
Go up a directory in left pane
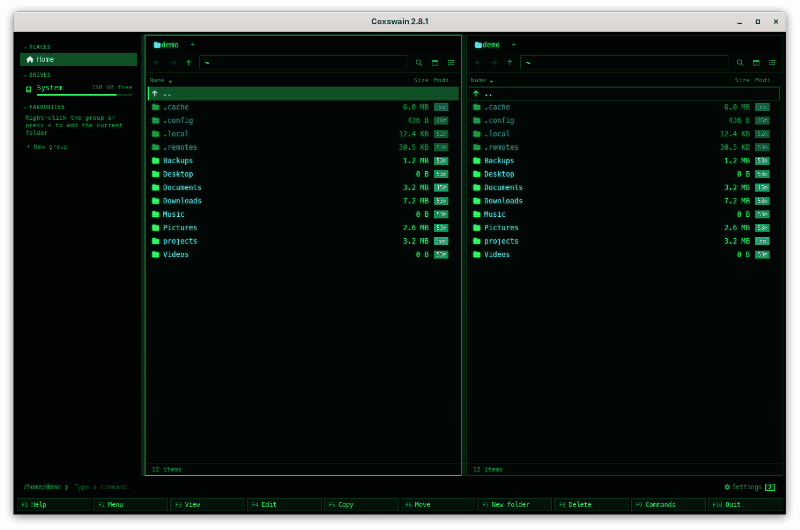click(189, 63)
